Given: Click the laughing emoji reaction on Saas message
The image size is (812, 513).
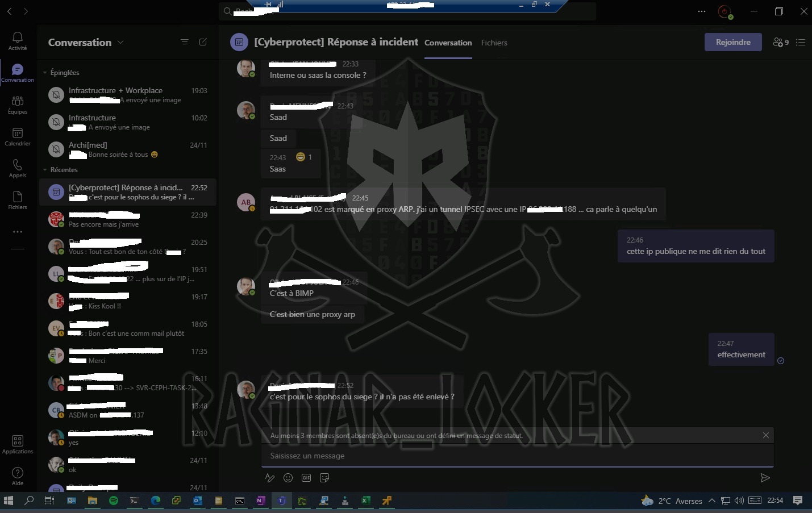Looking at the screenshot, I should [301, 157].
